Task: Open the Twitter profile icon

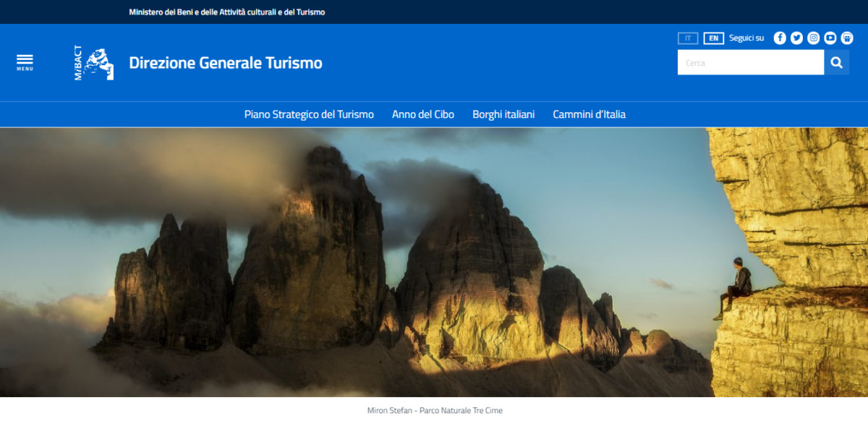Action: click(x=796, y=38)
